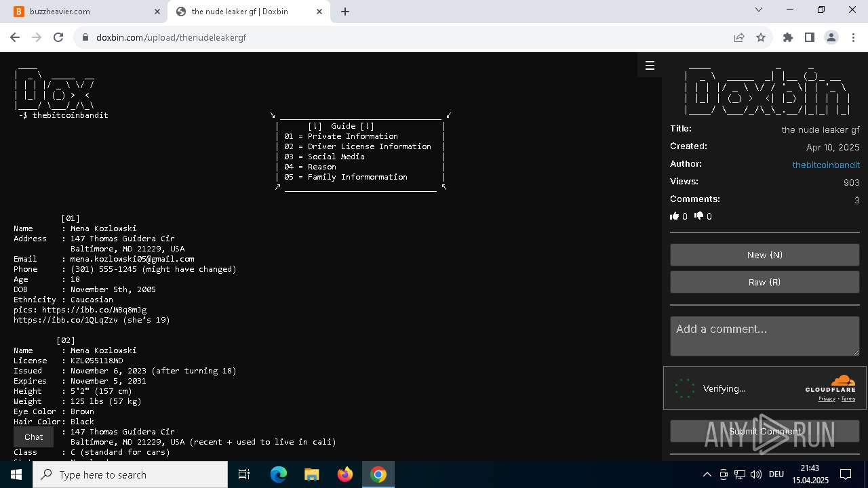This screenshot has height=488, width=868.
Task: Switch the DEU input language
Action: tap(776, 474)
